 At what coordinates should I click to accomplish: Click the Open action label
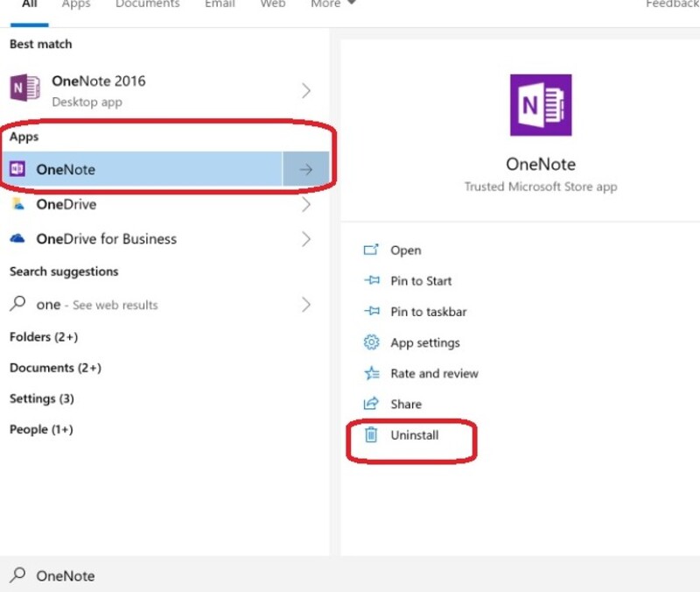406,250
